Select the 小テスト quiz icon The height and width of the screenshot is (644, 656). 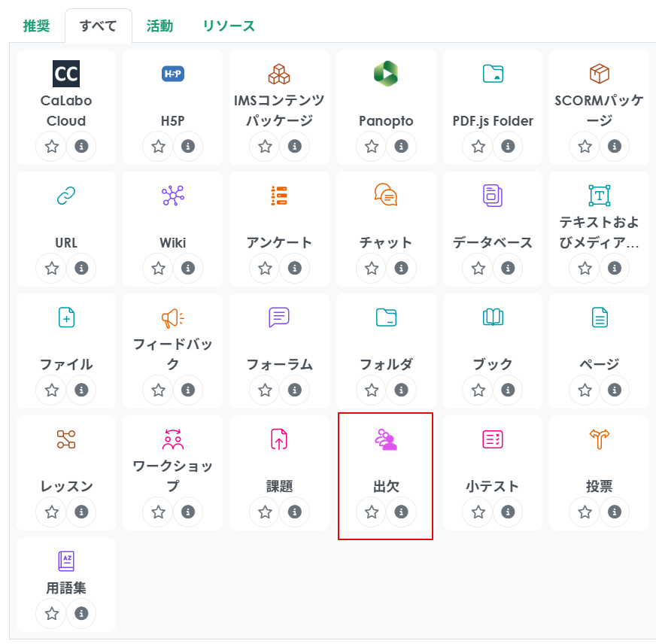pyautogui.click(x=493, y=439)
